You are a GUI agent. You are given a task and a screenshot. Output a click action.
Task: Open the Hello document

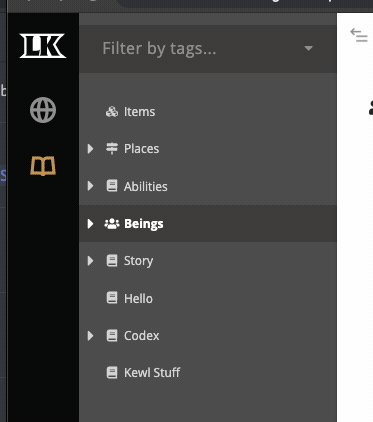click(138, 298)
